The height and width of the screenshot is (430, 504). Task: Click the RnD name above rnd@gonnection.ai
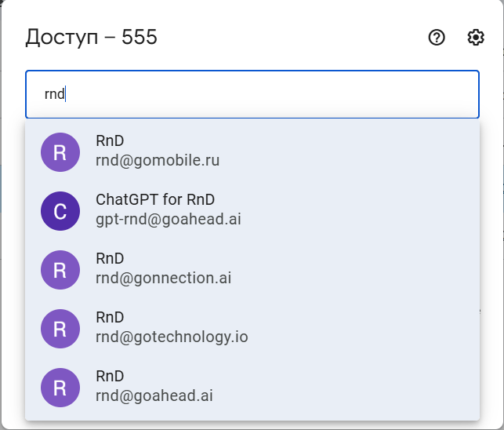click(110, 259)
